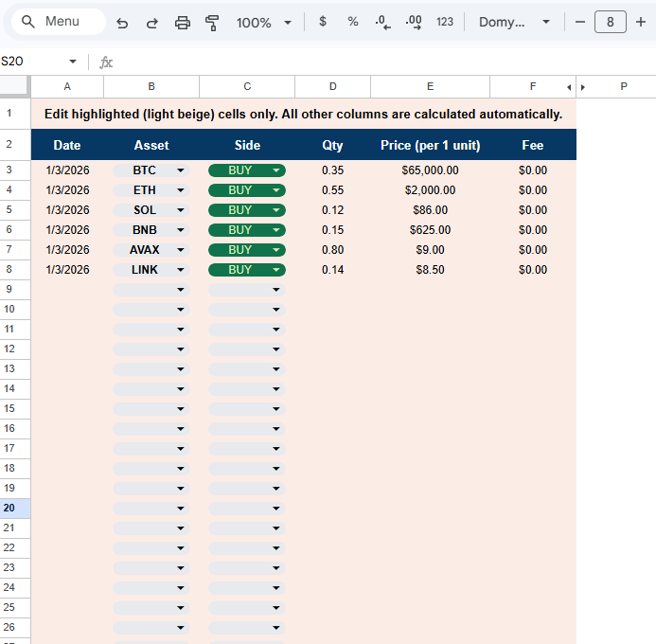Viewport: 656px width, 644px height.
Task: Select the Qty header cell
Action: click(x=332, y=145)
